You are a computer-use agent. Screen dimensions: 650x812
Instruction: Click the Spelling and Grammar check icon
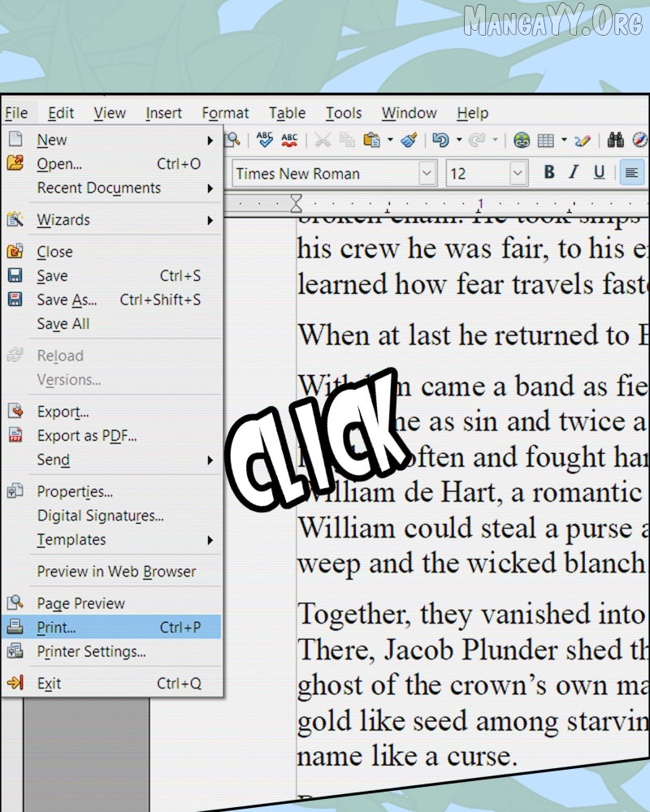265,140
